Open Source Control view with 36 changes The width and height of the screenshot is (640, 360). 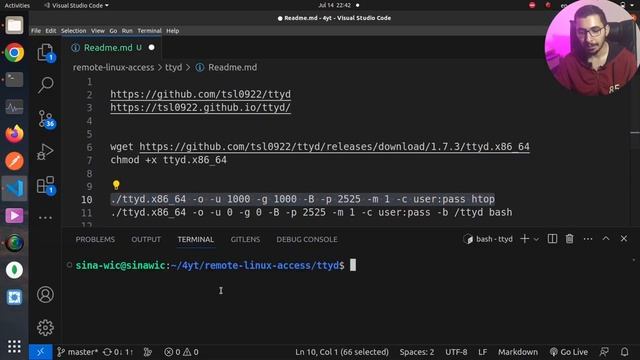(46, 119)
